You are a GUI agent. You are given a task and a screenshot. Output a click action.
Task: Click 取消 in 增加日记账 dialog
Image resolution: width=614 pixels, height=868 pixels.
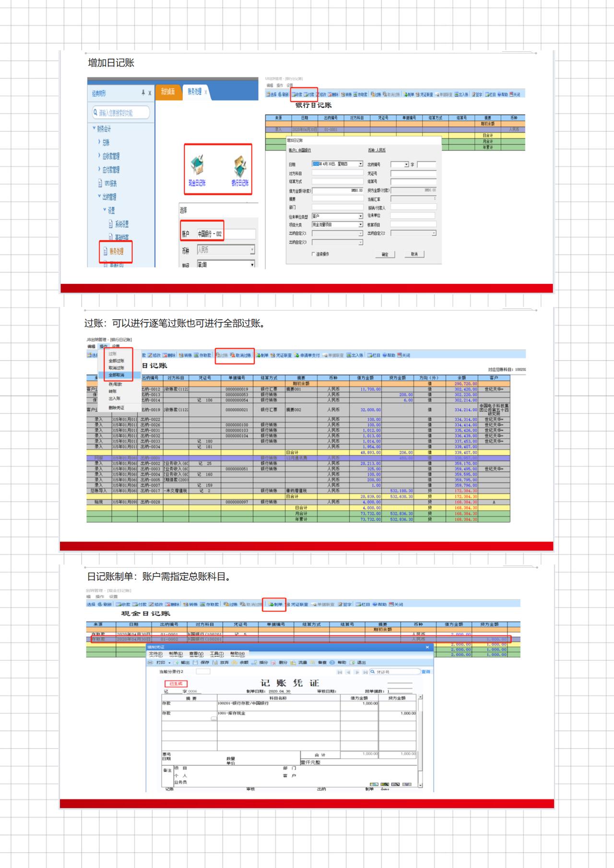click(414, 255)
